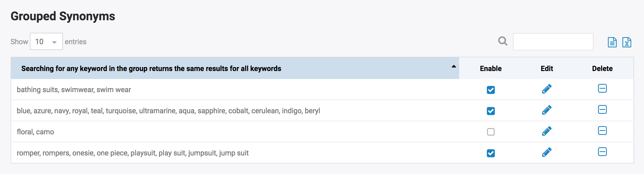The width and height of the screenshot is (644, 174).
Task: Uncheck enable for romper, rompers group
Action: (x=491, y=153)
